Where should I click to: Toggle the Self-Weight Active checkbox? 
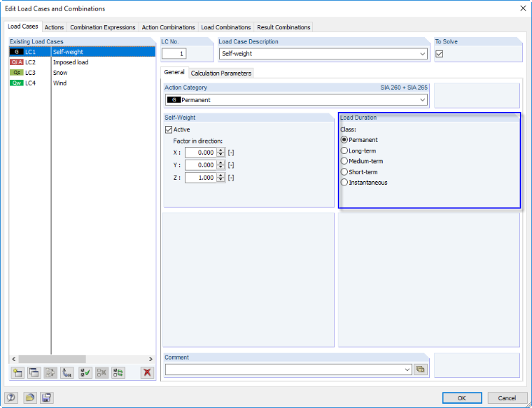tap(169, 129)
